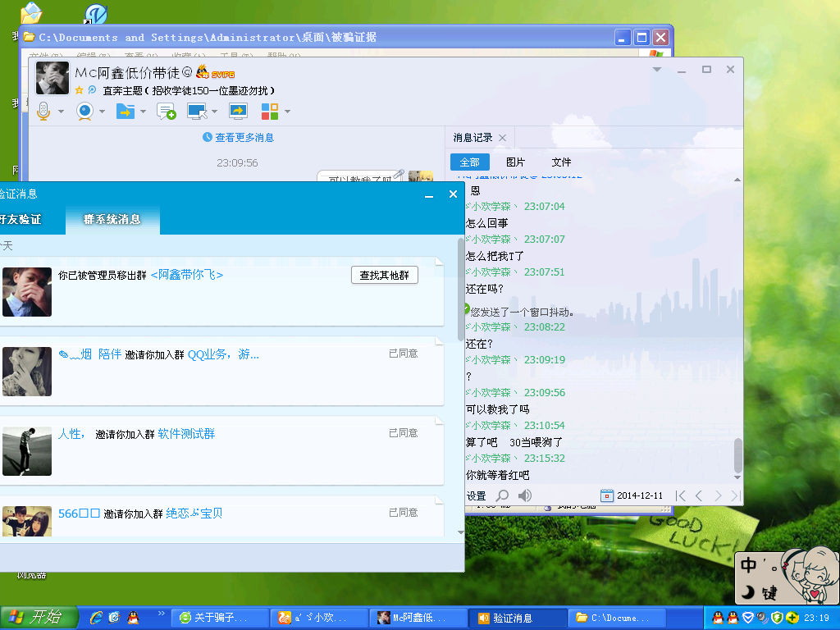This screenshot has height=630, width=840.
Task: Click input method moon icon
Action: [748, 591]
